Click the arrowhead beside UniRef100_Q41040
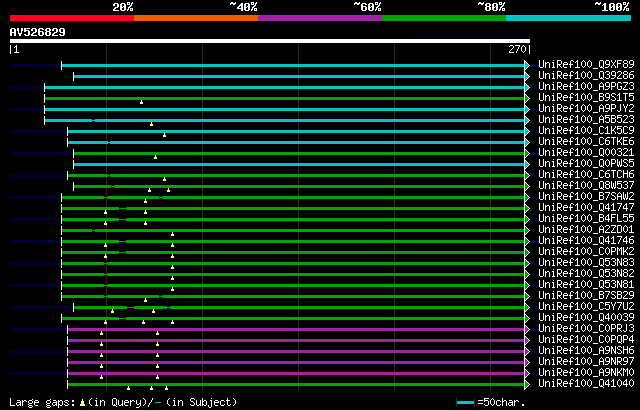The image size is (640, 410). (x=527, y=383)
